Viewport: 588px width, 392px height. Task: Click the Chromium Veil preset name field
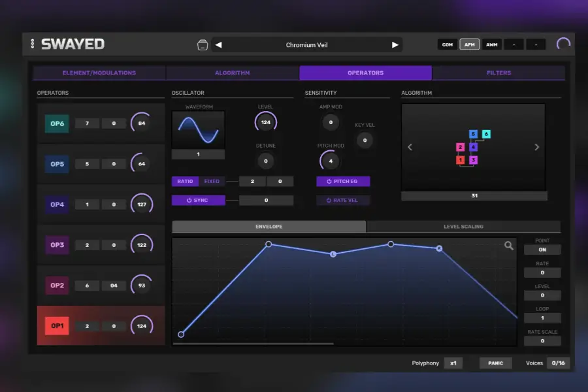coord(306,44)
